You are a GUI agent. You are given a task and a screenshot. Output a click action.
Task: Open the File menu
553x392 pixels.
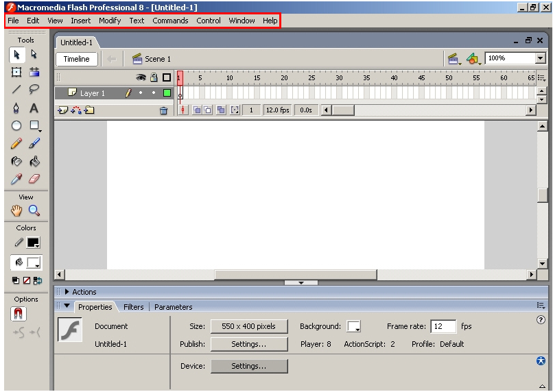[13, 21]
